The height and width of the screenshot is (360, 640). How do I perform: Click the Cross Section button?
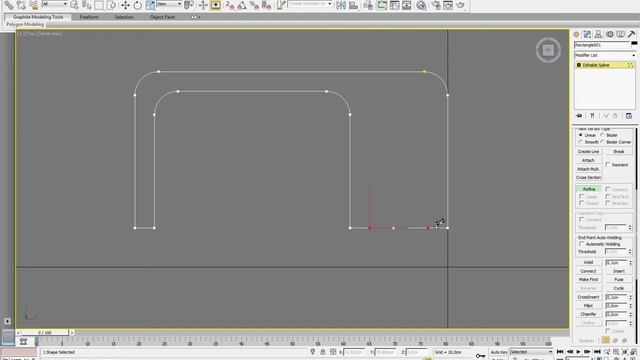click(x=588, y=178)
